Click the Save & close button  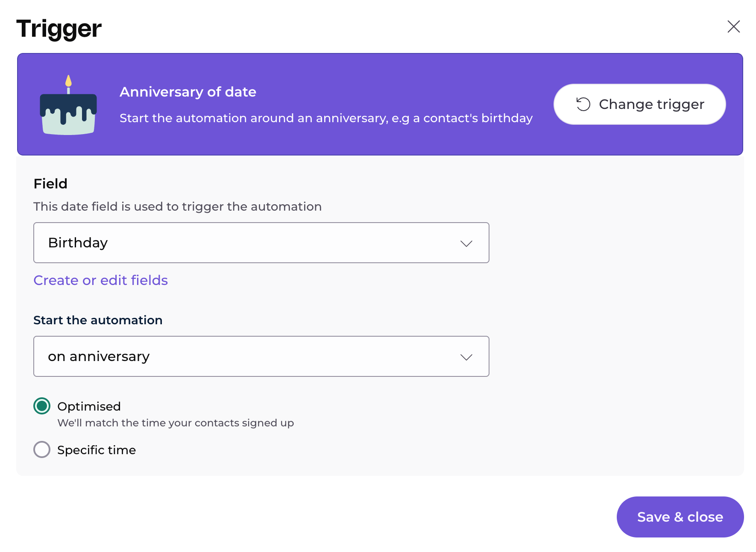click(x=680, y=517)
